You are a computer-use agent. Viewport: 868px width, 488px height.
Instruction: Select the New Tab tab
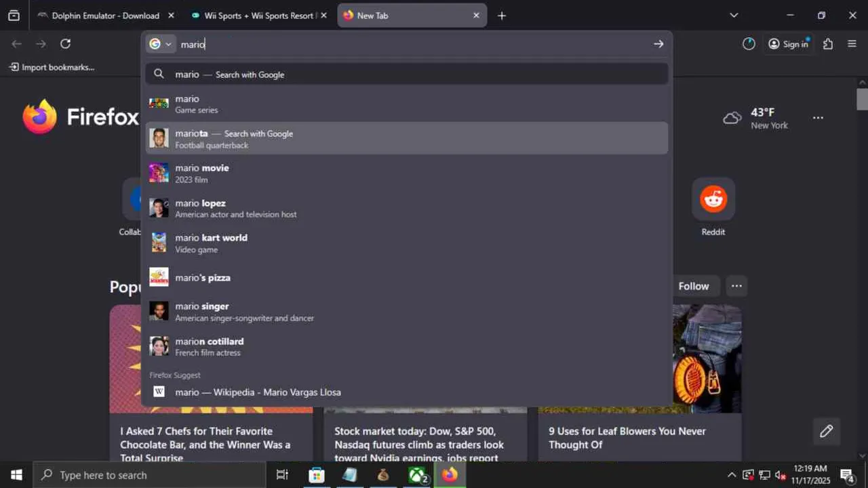[x=412, y=16]
